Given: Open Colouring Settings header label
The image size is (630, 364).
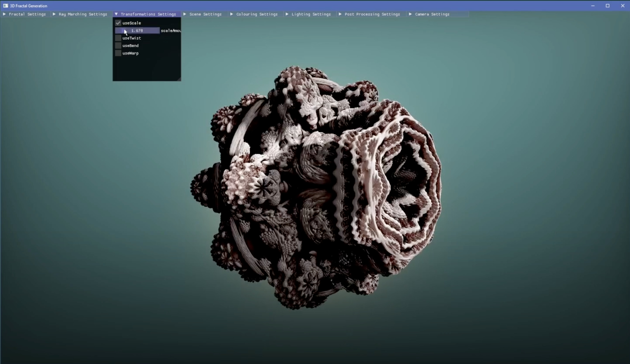Looking at the screenshot, I should coord(257,14).
